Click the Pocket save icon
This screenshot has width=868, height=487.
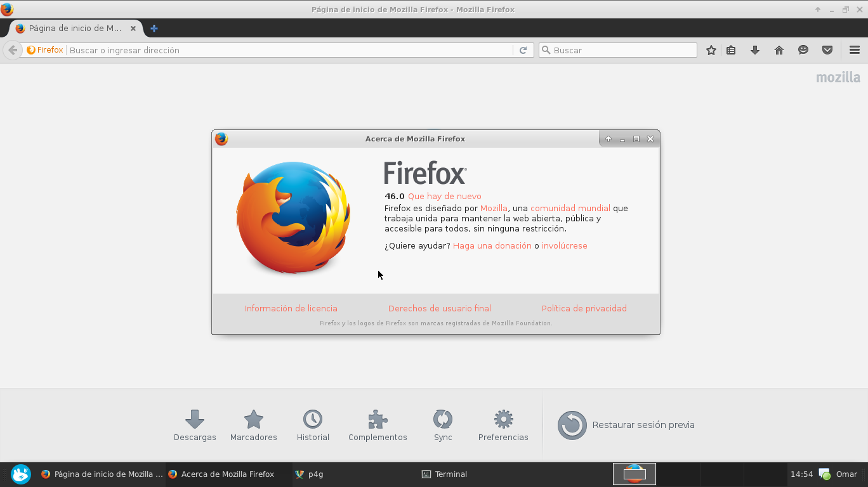[x=827, y=50]
